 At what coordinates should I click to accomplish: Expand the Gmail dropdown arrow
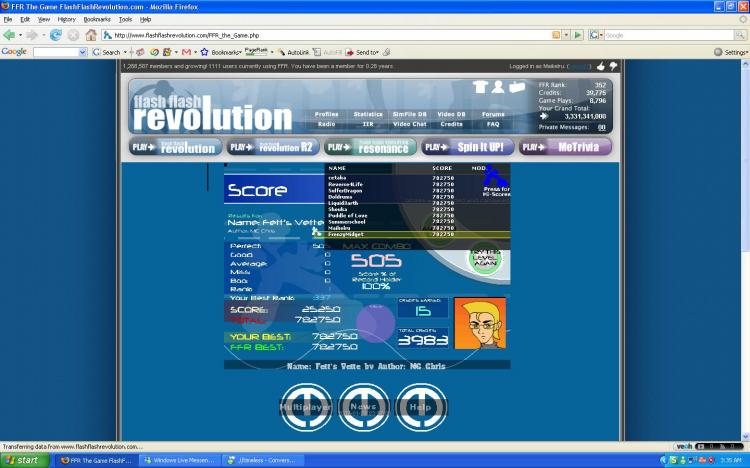pos(195,52)
